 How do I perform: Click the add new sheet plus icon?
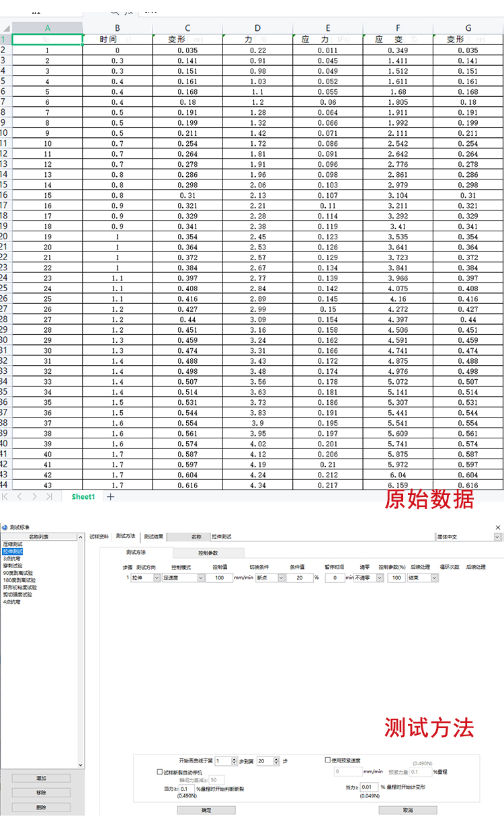[111, 497]
